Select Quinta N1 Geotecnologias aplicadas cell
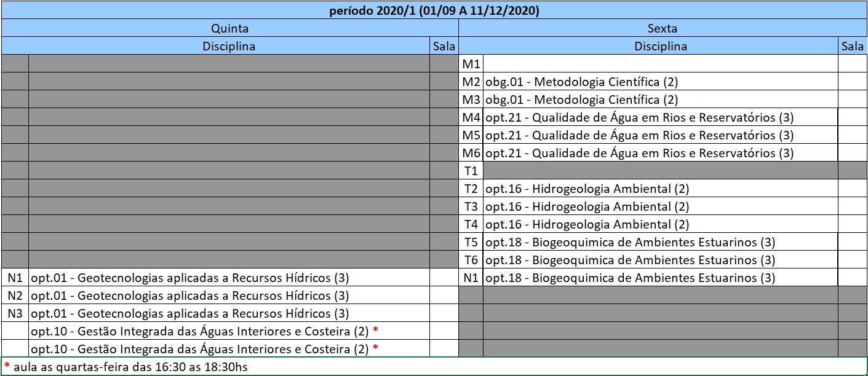 (x=229, y=278)
